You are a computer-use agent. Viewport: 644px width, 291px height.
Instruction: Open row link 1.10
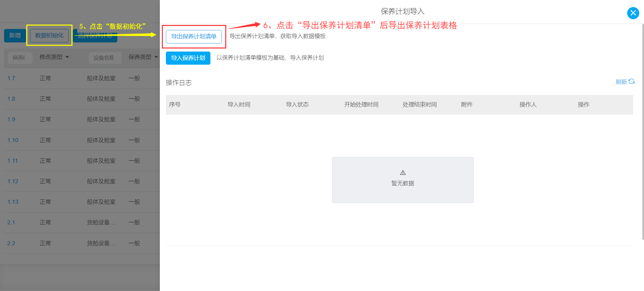click(13, 140)
